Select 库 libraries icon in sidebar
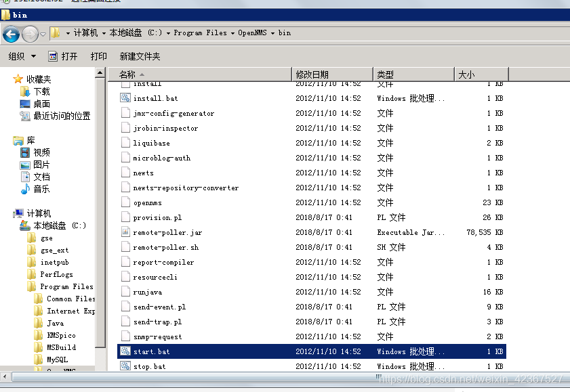 pyautogui.click(x=18, y=140)
